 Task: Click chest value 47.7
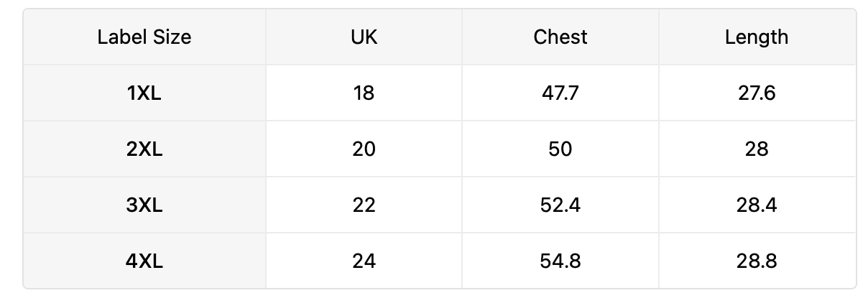point(560,93)
